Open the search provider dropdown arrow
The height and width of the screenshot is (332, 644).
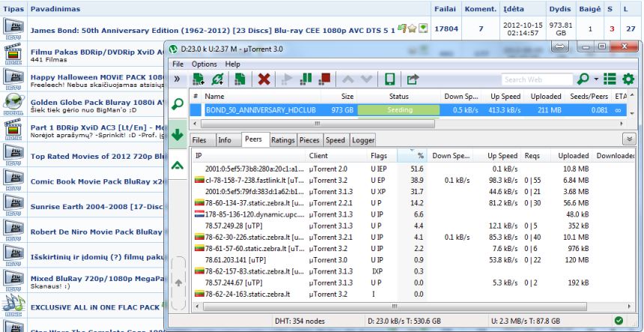pos(596,79)
